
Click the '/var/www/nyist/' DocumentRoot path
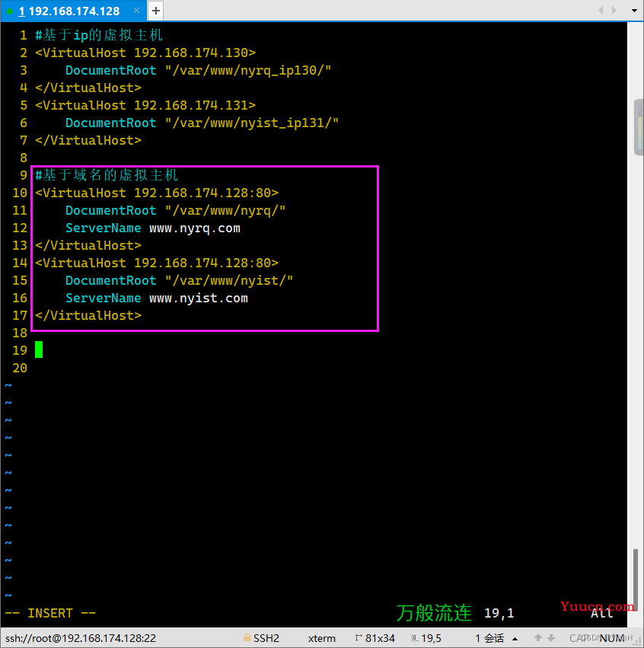(229, 281)
